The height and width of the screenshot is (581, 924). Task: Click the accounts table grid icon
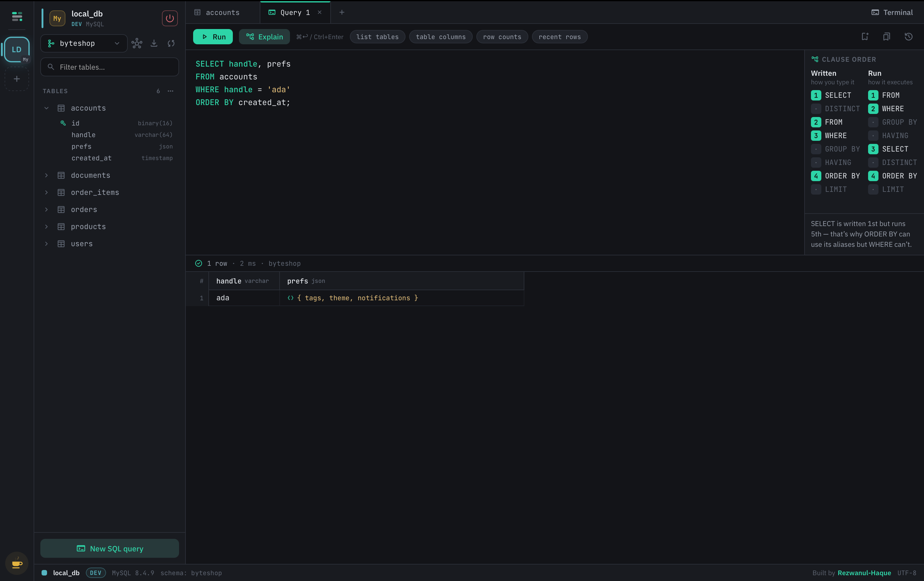(61, 108)
